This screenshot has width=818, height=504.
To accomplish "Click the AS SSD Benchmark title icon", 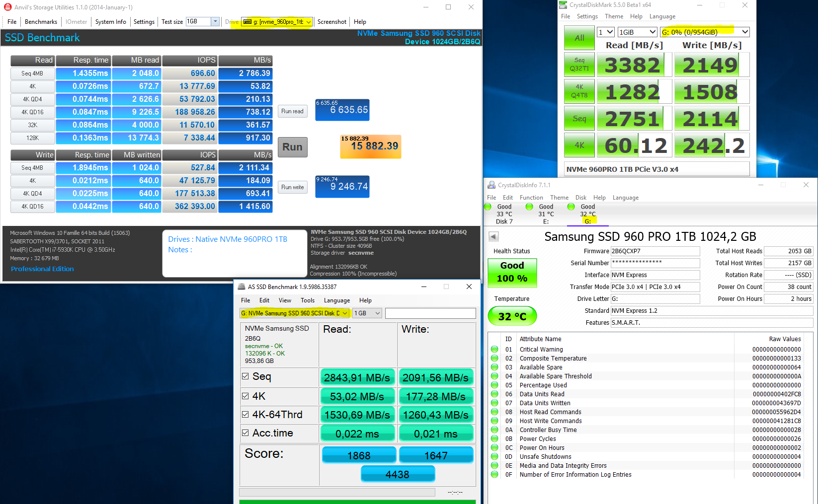I will [242, 287].
